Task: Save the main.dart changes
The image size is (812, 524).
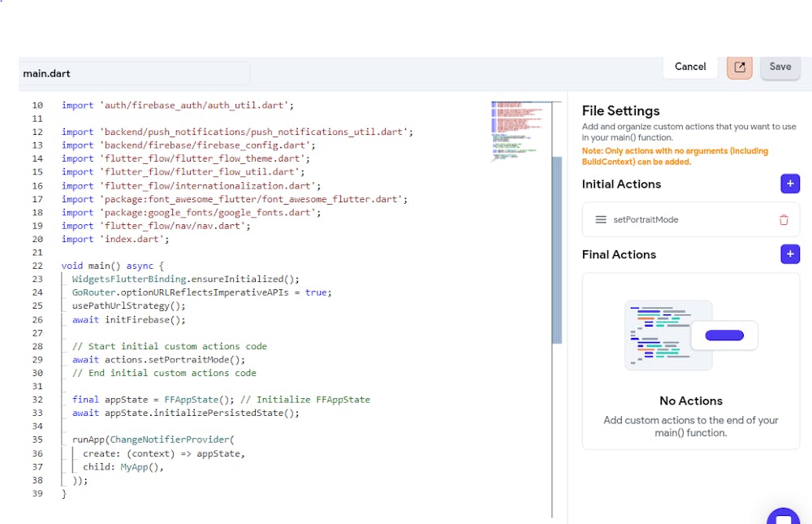Action: (780, 67)
